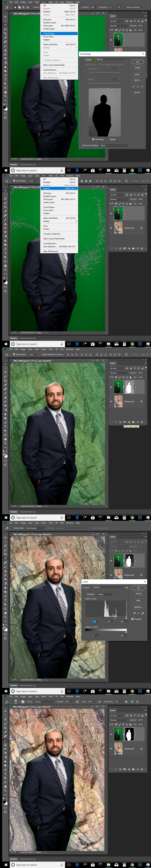Open the preset gear menu in Levels dialog
The width and height of the screenshot is (151, 868).
(x=127, y=588)
